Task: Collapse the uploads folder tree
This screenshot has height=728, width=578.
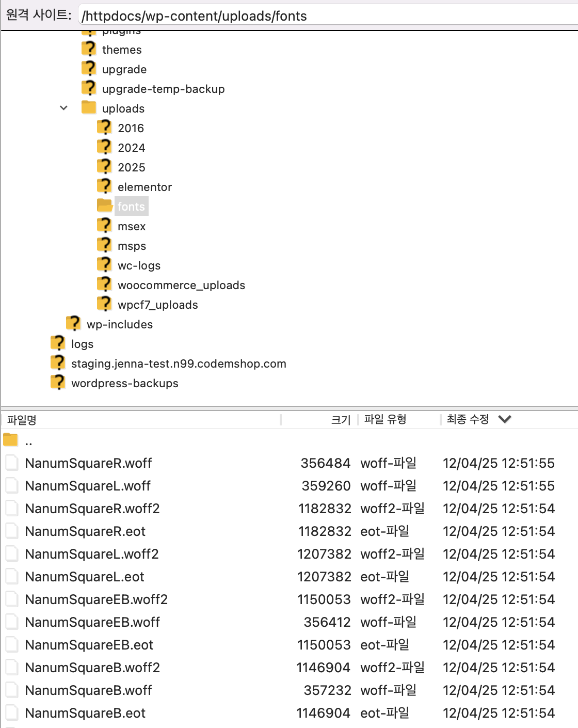Action: coord(64,108)
